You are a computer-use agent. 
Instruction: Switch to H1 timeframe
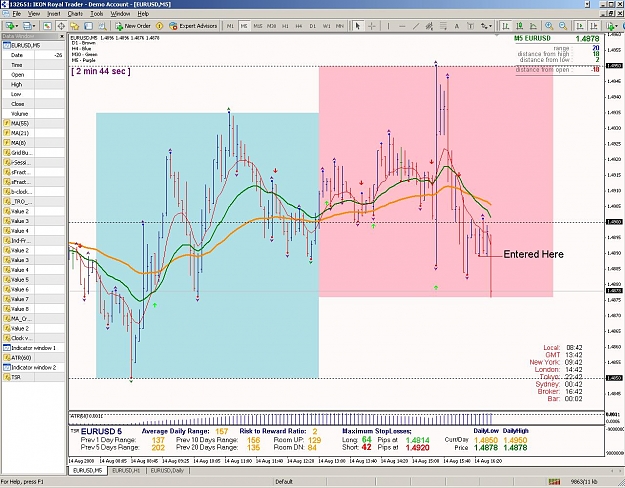285,26
